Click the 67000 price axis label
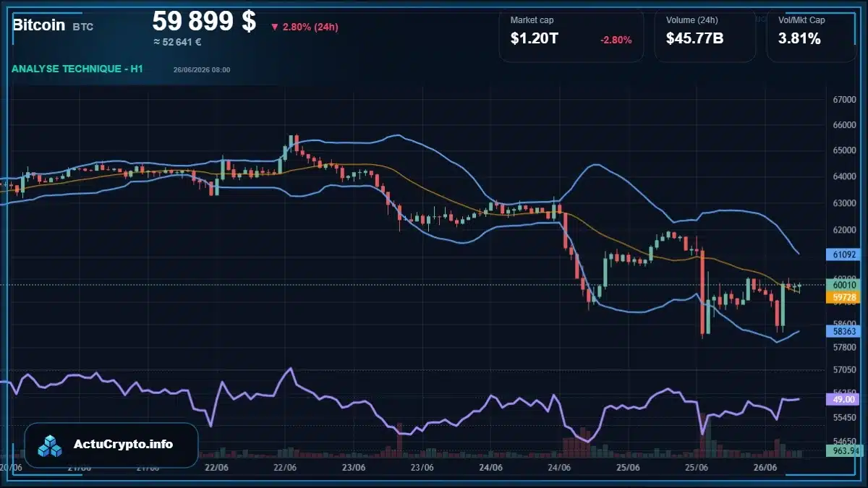 tap(844, 100)
